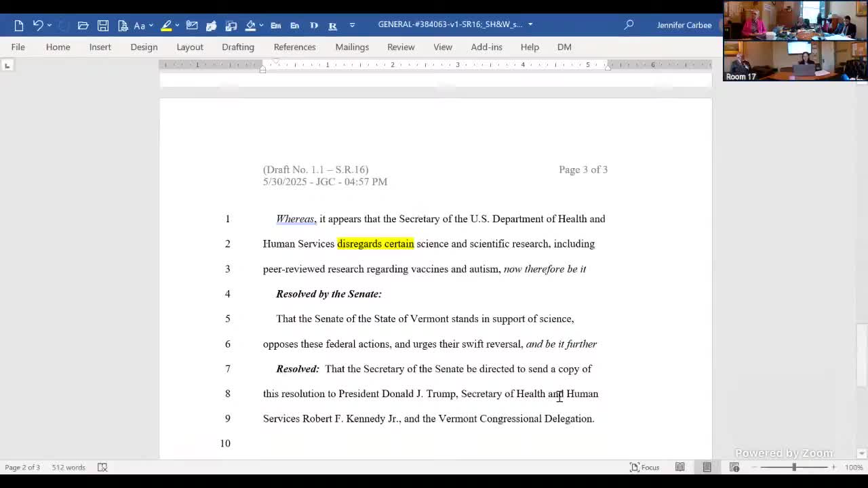Screen dimensions: 868x488
Task: Click the Print Preview icon
Action: 123,25
